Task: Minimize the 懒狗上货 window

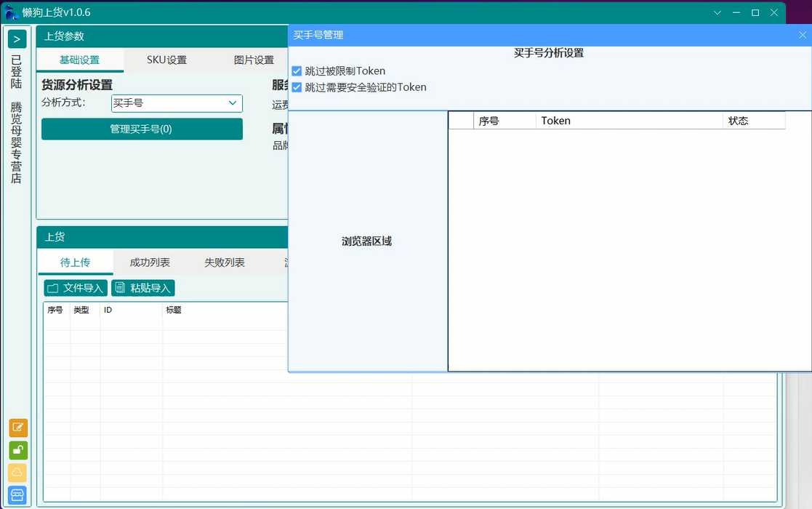Action: [736, 12]
